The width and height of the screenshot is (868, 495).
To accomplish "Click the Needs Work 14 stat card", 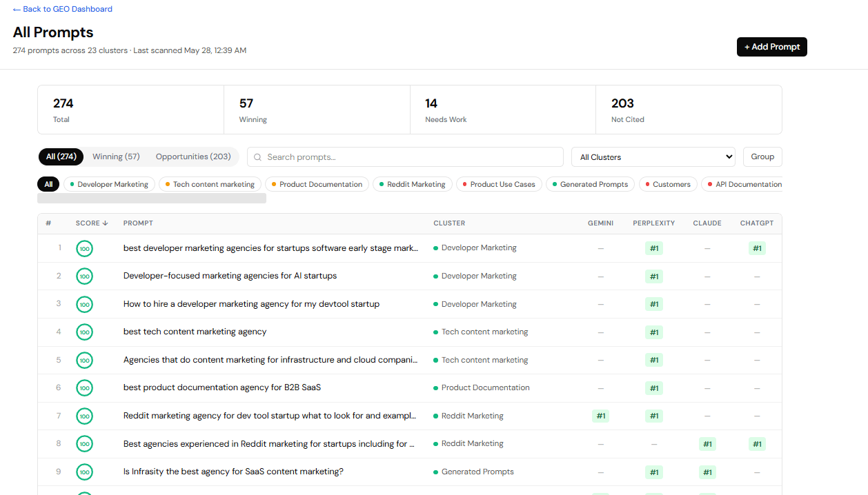I will point(503,110).
